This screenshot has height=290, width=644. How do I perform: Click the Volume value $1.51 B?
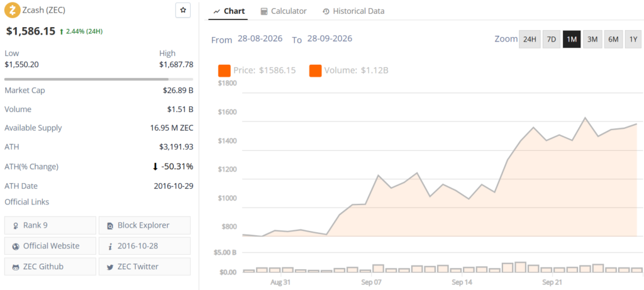coord(180,109)
